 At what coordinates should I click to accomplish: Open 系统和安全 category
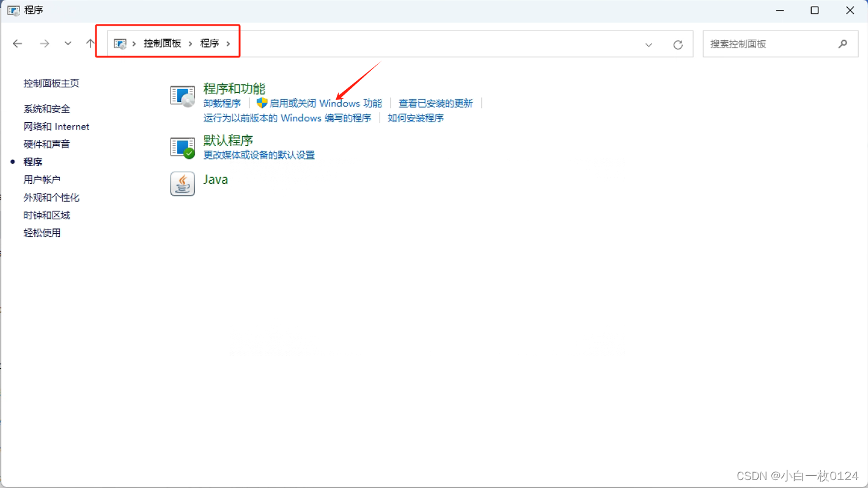pyautogui.click(x=47, y=109)
